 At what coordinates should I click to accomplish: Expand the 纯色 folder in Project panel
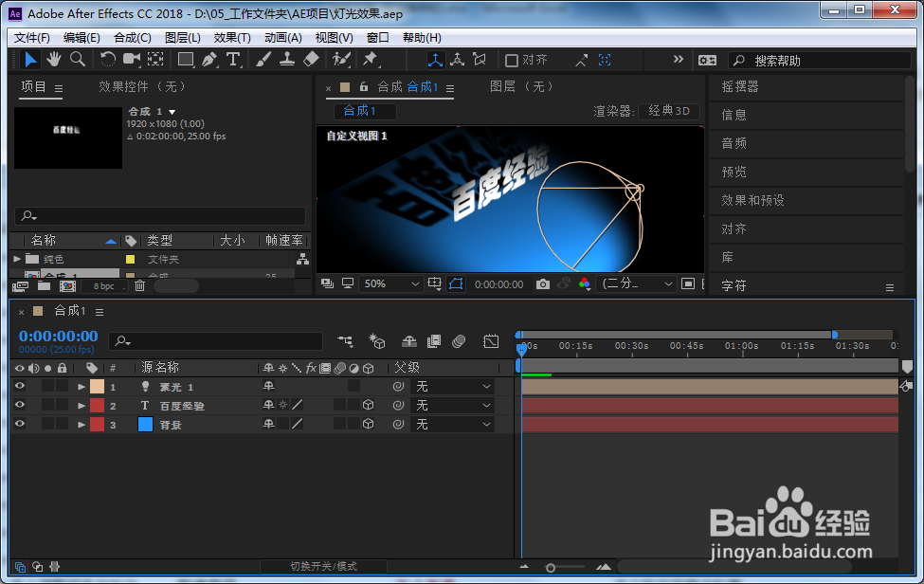click(x=17, y=259)
